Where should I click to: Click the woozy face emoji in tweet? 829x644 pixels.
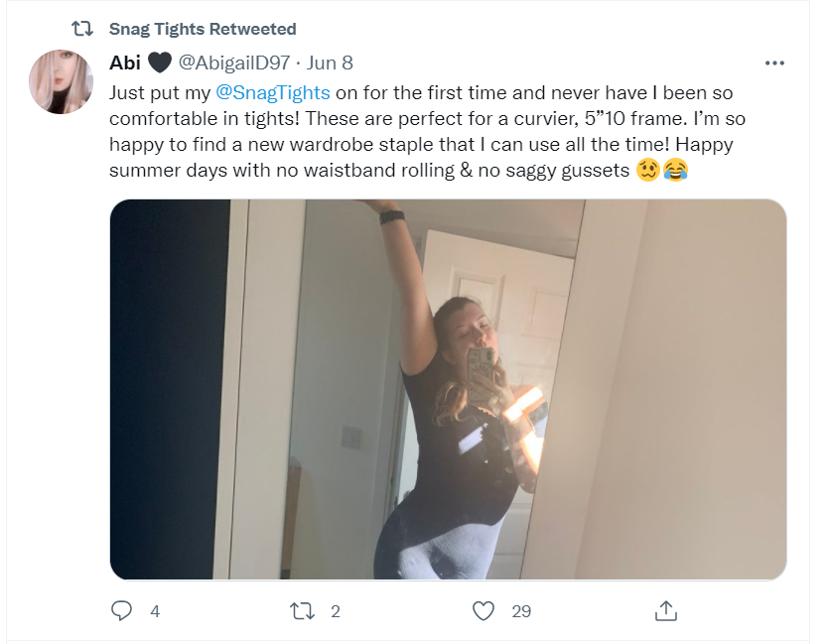pos(648,171)
